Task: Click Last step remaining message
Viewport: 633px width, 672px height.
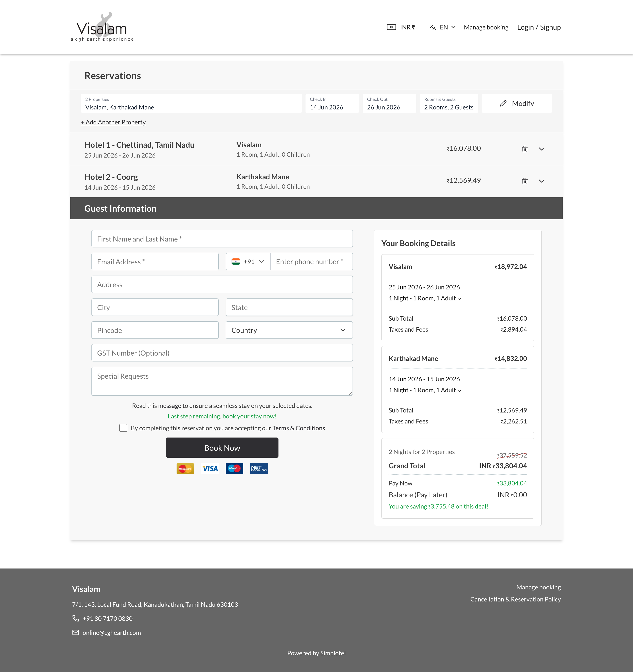Action: coord(222,416)
